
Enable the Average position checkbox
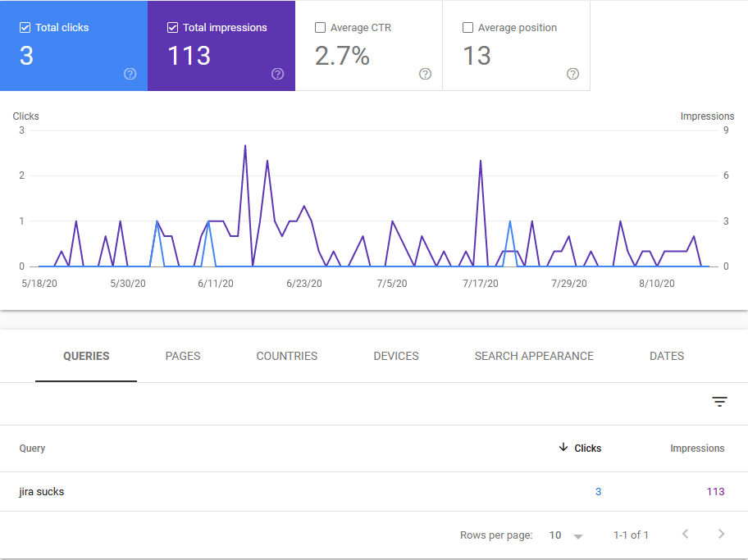467,28
